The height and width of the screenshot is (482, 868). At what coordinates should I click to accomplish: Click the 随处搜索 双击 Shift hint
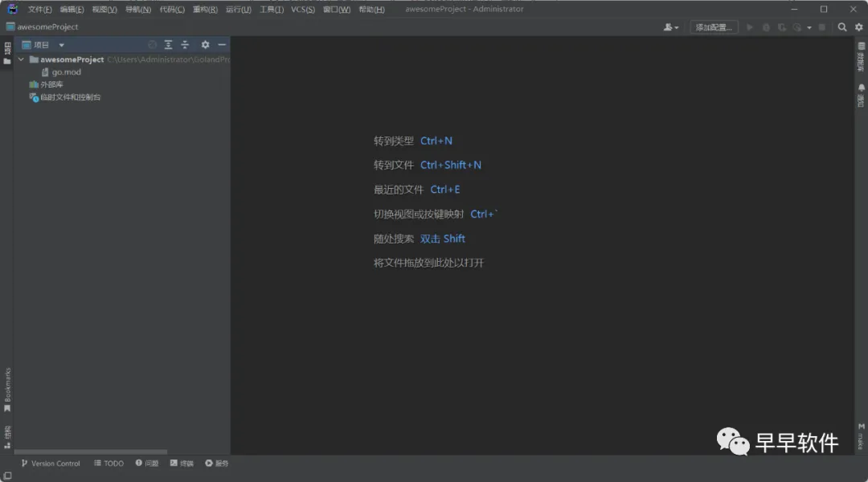pyautogui.click(x=419, y=239)
